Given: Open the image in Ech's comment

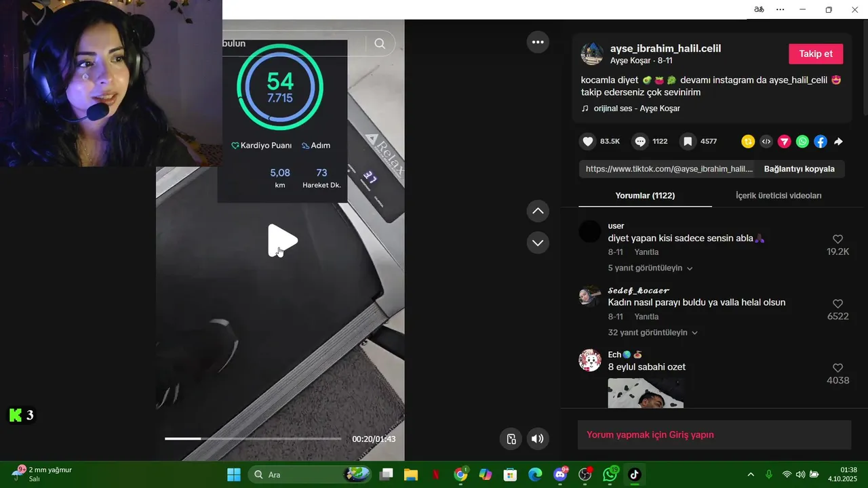Looking at the screenshot, I should pos(646,393).
